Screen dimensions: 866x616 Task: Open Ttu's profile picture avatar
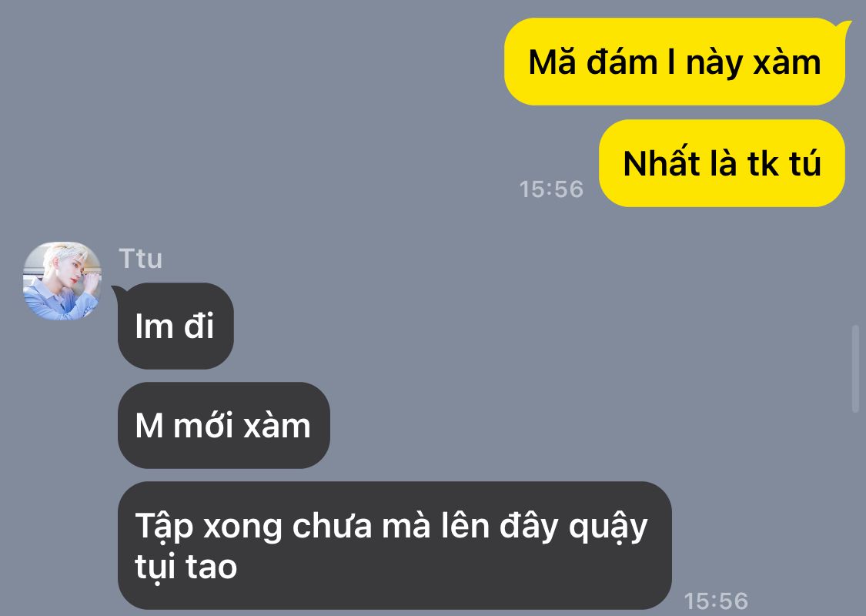(62, 281)
